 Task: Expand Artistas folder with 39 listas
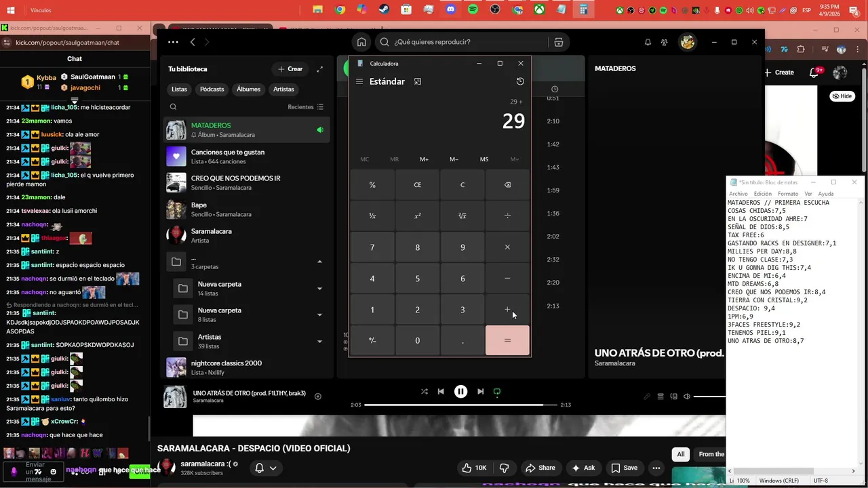pyautogui.click(x=319, y=342)
